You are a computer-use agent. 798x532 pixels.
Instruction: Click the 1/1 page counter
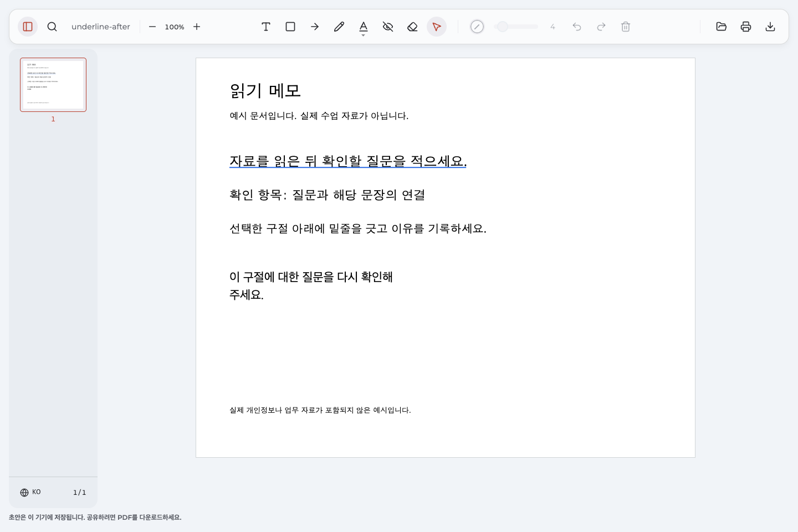[80, 492]
